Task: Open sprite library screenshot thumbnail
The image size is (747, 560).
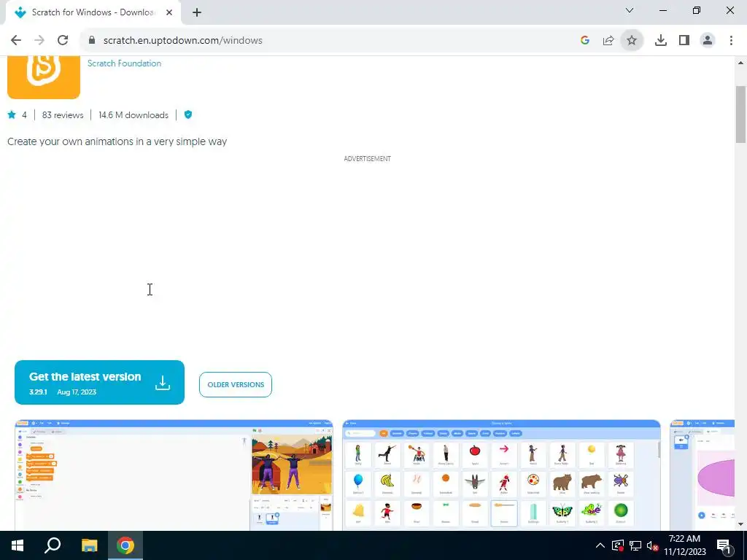Action: coord(502,475)
